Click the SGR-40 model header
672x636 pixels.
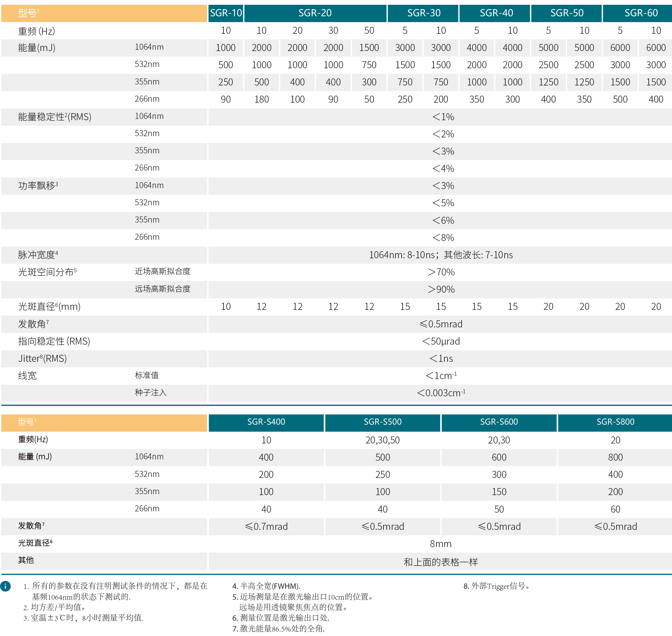[x=496, y=13]
